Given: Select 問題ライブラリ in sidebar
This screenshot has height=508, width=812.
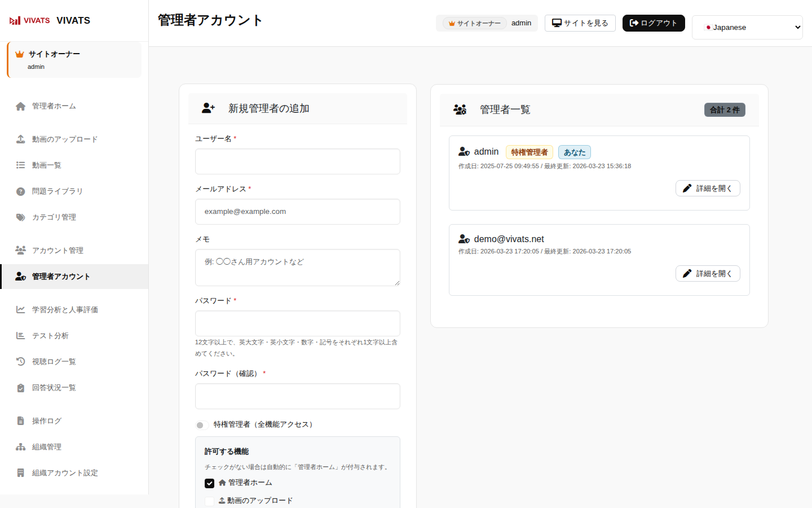Looking at the screenshot, I should (x=74, y=191).
